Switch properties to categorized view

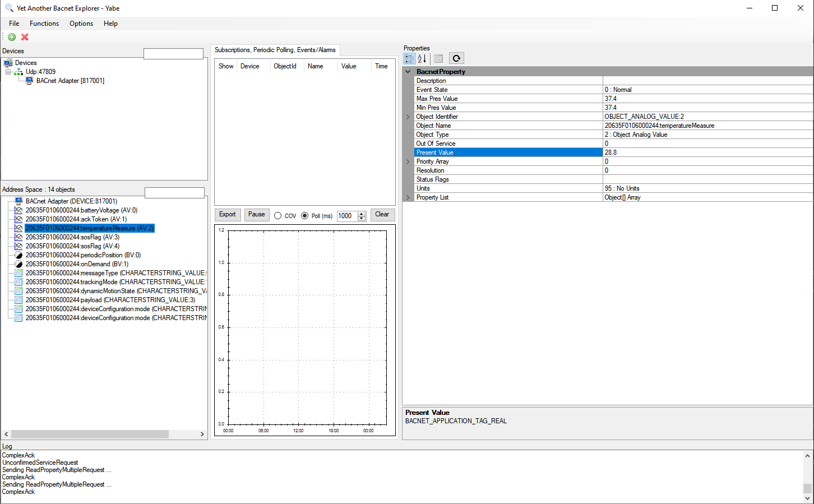tap(409, 58)
